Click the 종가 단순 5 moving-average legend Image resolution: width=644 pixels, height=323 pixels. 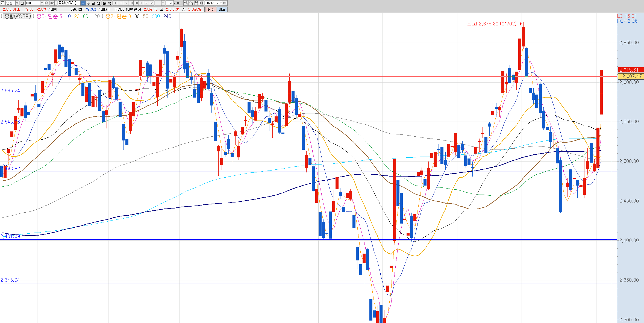coord(49,16)
